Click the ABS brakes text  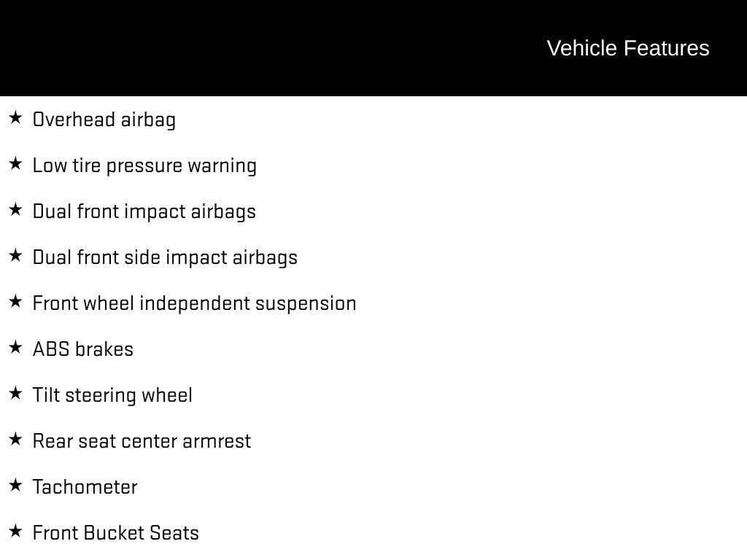[83, 349]
